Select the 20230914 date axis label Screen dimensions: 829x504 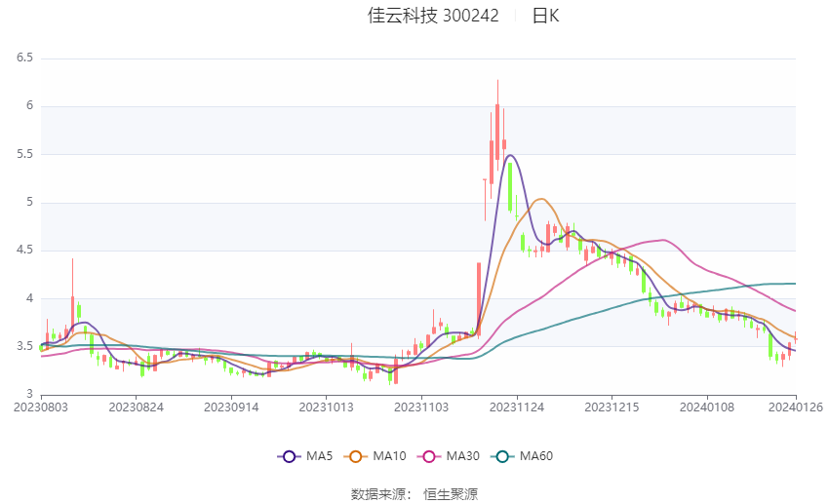point(231,407)
